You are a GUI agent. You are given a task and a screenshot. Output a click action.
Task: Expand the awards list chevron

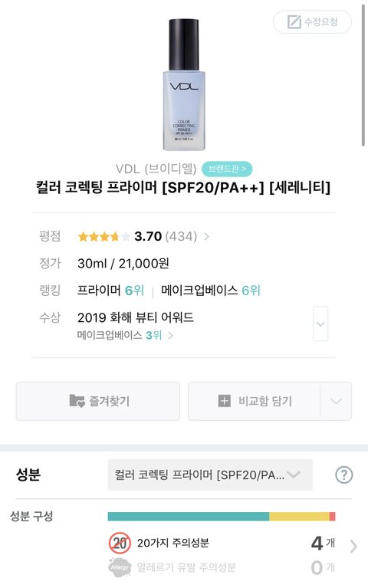point(320,324)
